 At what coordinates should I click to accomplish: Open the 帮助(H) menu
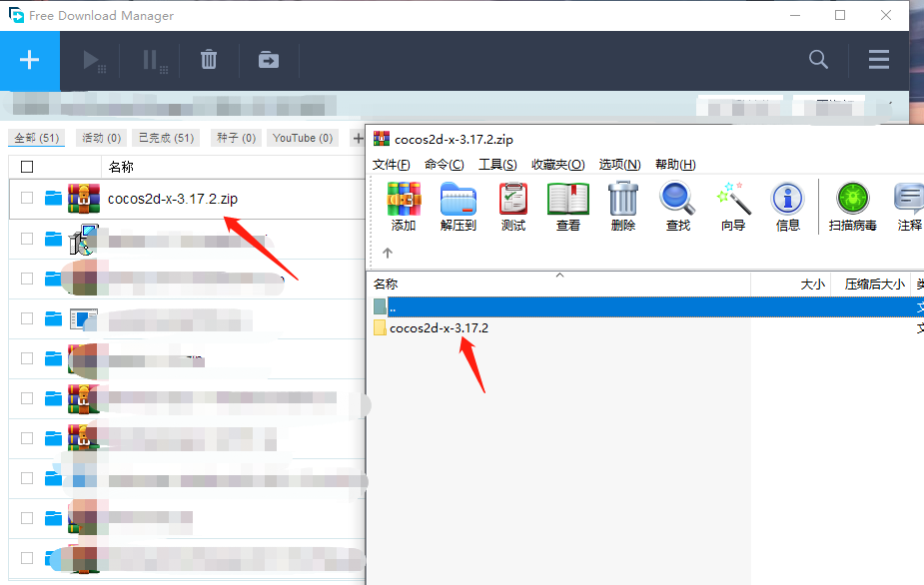coord(675,165)
